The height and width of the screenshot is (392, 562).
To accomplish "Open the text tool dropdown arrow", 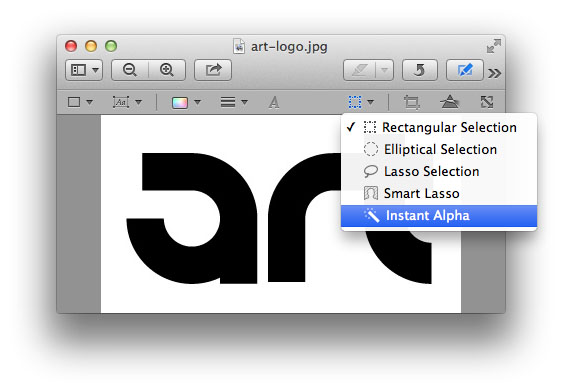I will pos(138,102).
